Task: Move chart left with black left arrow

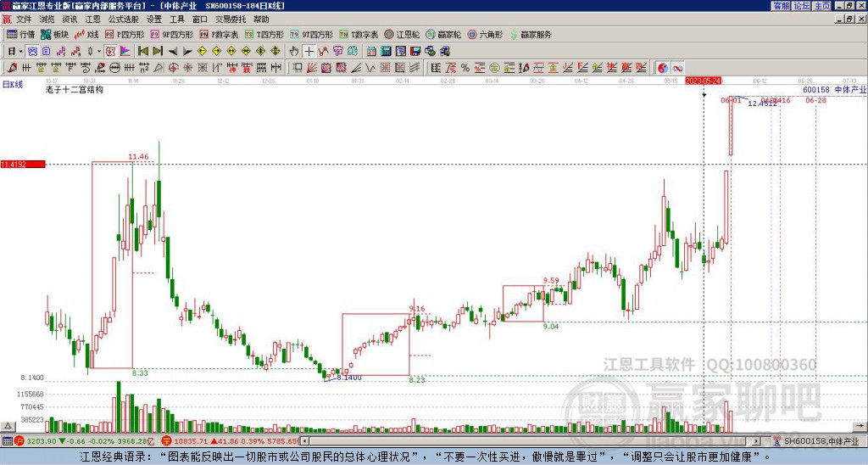Action: coord(173,51)
